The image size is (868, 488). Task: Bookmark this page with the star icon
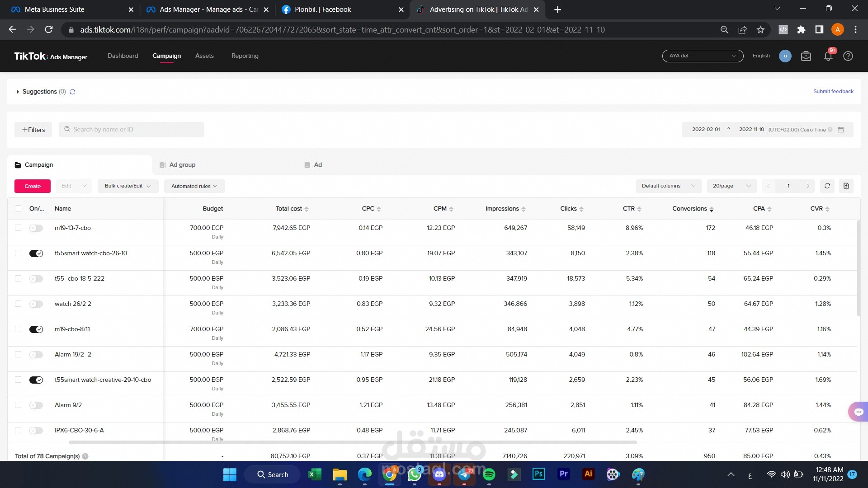click(x=761, y=30)
